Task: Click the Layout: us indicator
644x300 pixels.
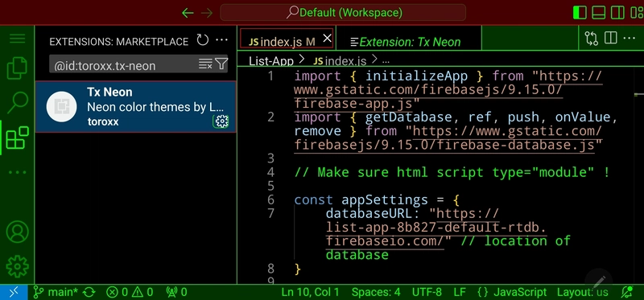Action: tap(582, 292)
